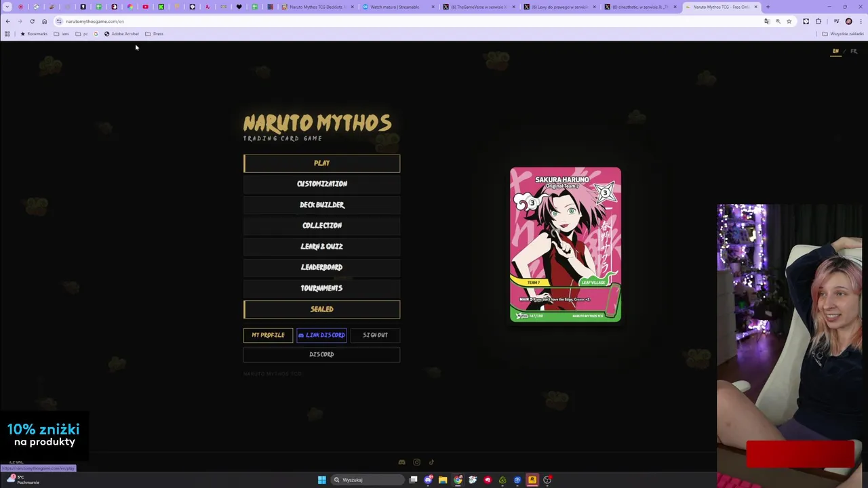Image resolution: width=868 pixels, height=488 pixels.
Task: Switch to TheGameVerse X tab
Action: coord(478,7)
